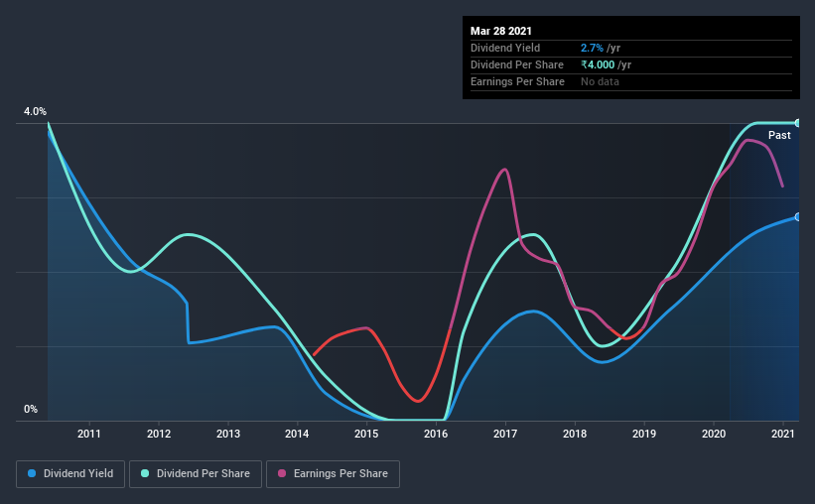Click the tooltip Dividend Yield row label
This screenshot has width=815, height=504.
pos(505,48)
